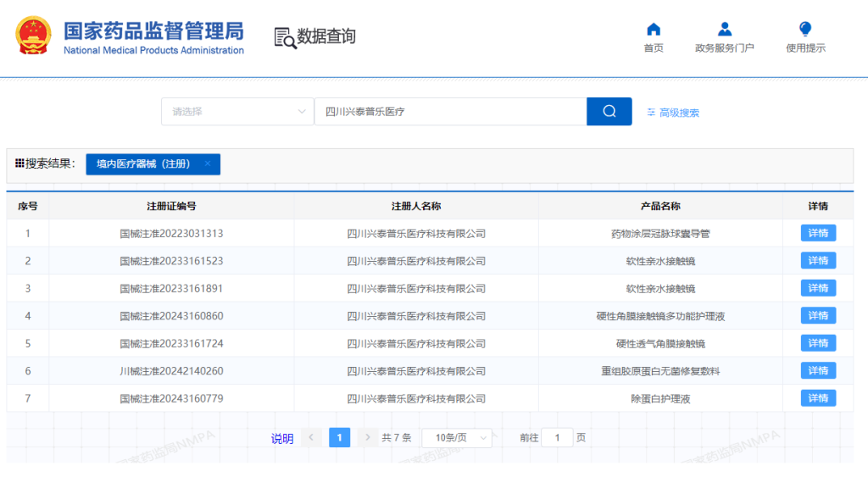Image resolution: width=868 pixels, height=477 pixels.
Task: Click registration number 国械注准20233161724
Action: tap(171, 344)
